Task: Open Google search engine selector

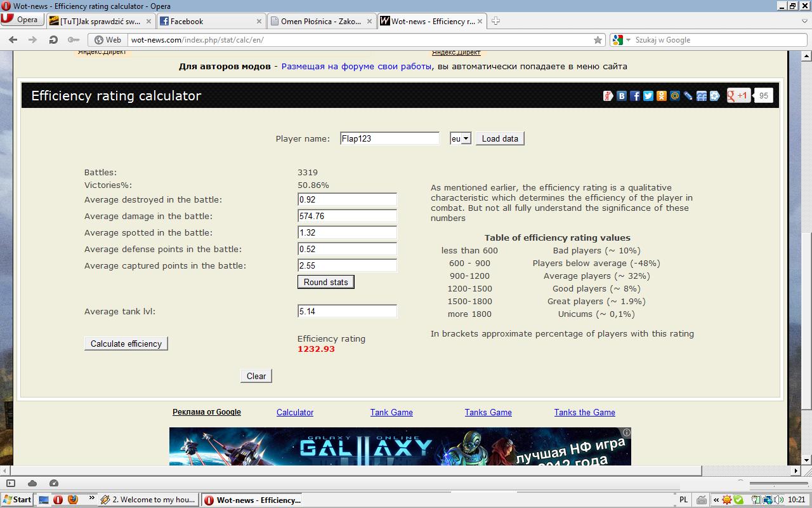Action: pos(621,39)
